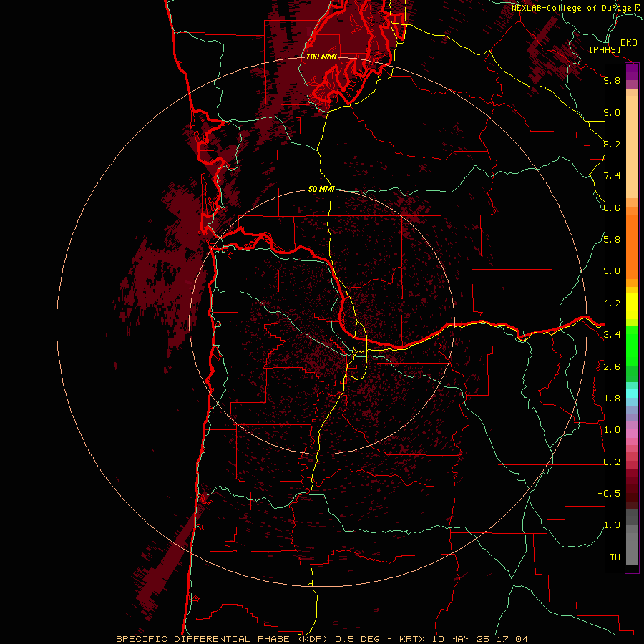Select the 8.2 value on color scale

pos(612,144)
